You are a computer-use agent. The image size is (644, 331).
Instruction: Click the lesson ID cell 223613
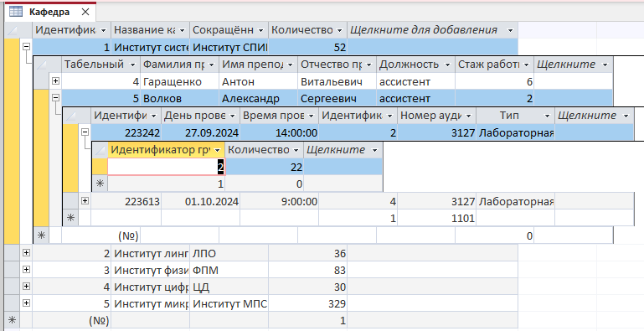[x=126, y=201]
